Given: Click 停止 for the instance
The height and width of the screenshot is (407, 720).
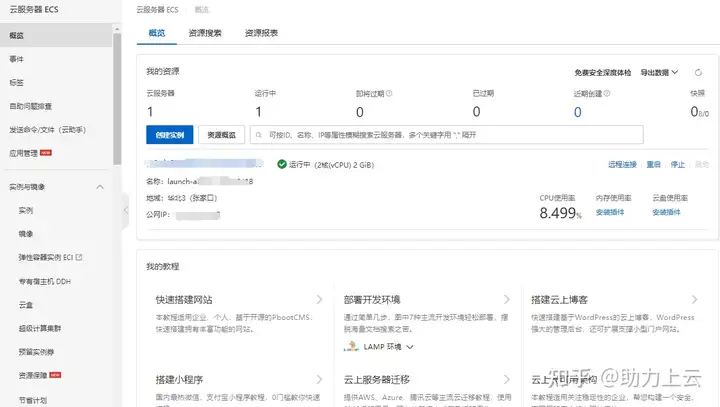Looking at the screenshot, I should [x=677, y=164].
